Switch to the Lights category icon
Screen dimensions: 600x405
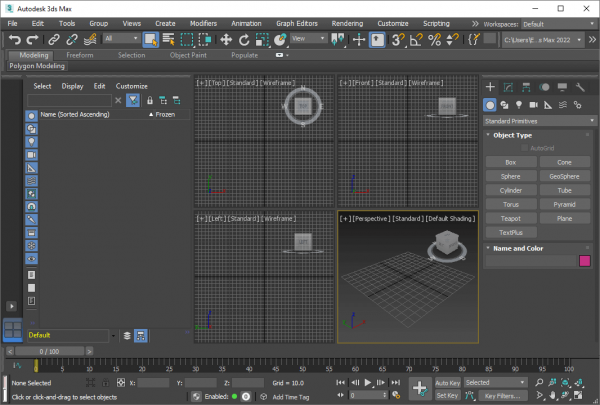(519, 105)
